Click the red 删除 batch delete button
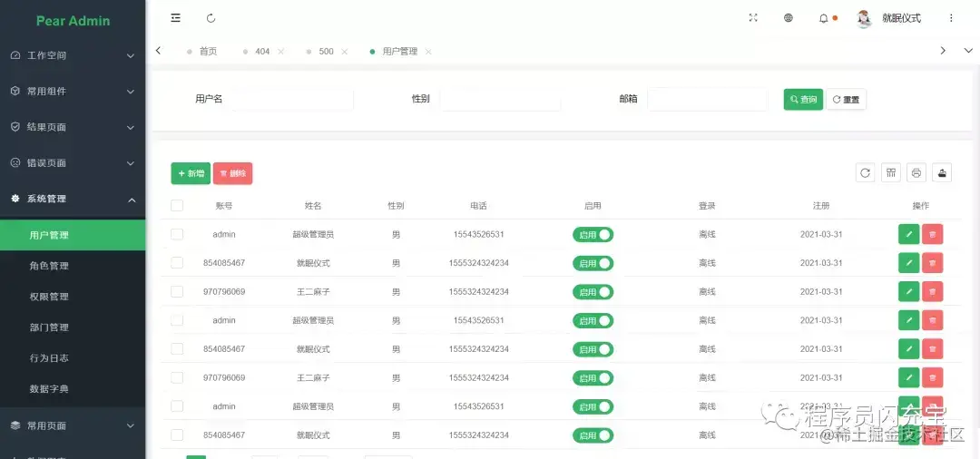This screenshot has height=459, width=980. pyautogui.click(x=232, y=173)
